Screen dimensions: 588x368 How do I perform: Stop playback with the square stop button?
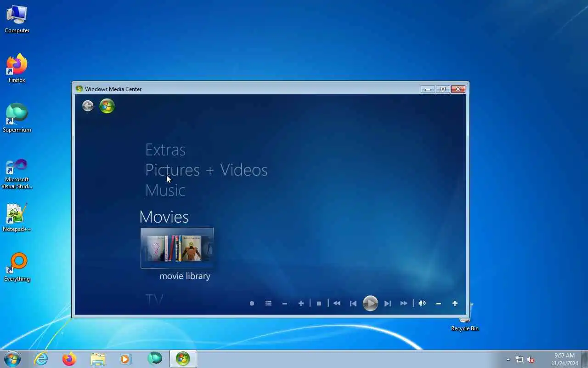[x=319, y=304]
